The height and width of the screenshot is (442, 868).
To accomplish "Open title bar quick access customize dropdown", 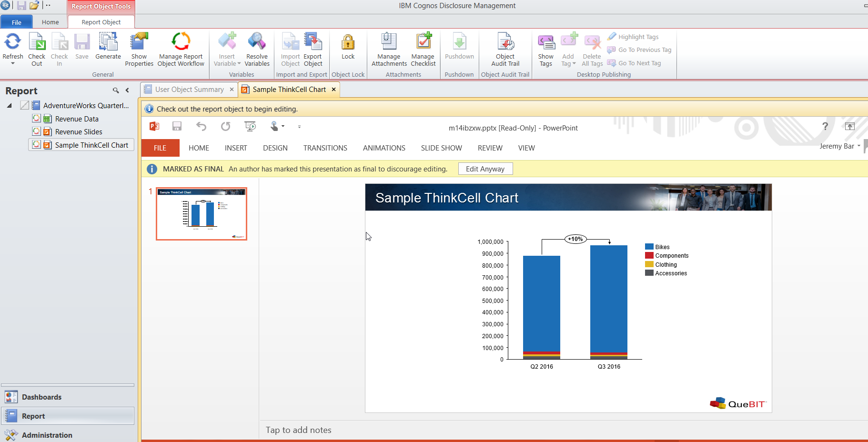I will pyautogui.click(x=48, y=6).
